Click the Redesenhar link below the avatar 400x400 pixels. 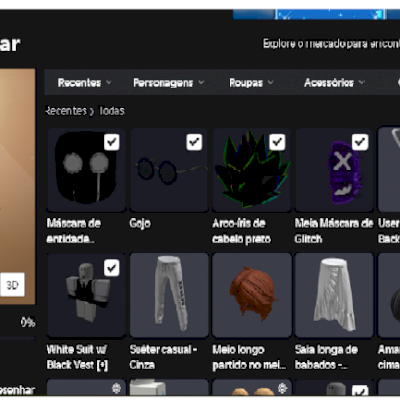click(17, 390)
